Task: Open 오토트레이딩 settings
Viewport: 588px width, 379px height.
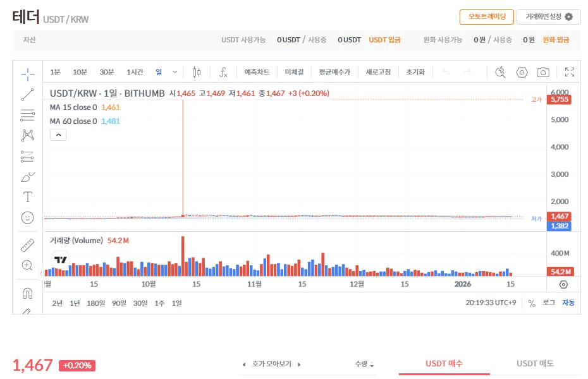Action: tap(486, 17)
